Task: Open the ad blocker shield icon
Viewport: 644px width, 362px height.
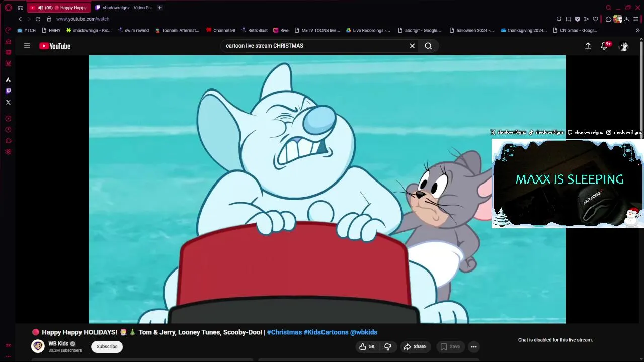Action: [577, 19]
